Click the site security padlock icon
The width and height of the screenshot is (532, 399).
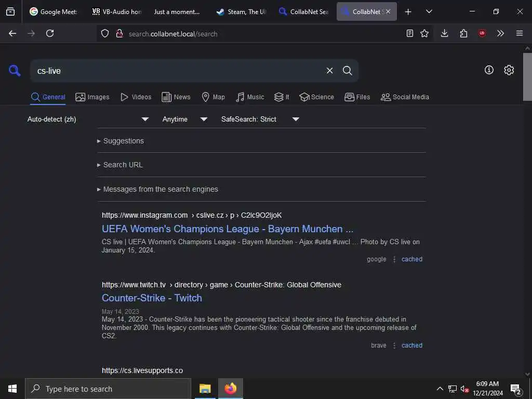119,33
